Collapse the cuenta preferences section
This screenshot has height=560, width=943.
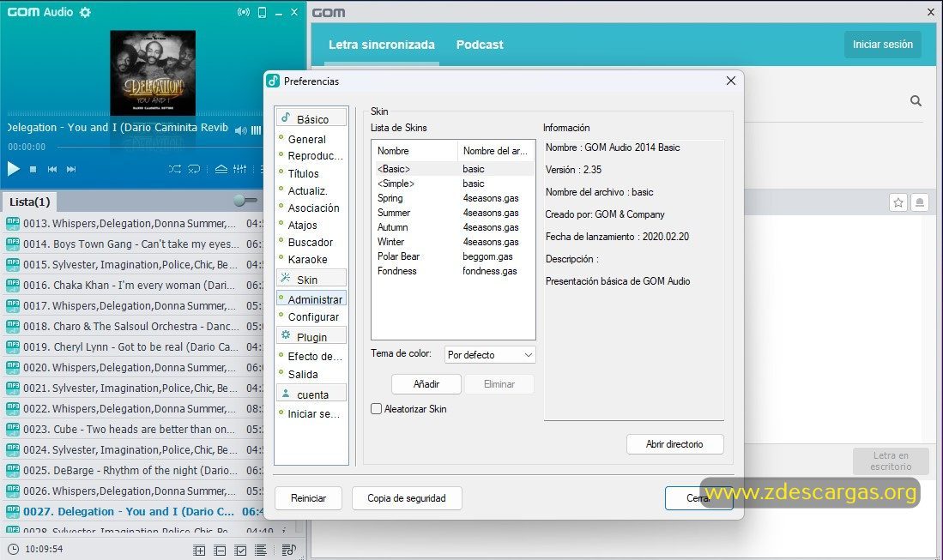311,394
